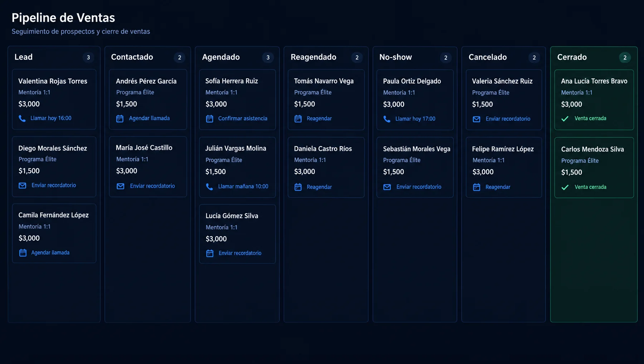The image size is (644, 364).
Task: Click the Agendado column count badge
Action: click(x=268, y=58)
